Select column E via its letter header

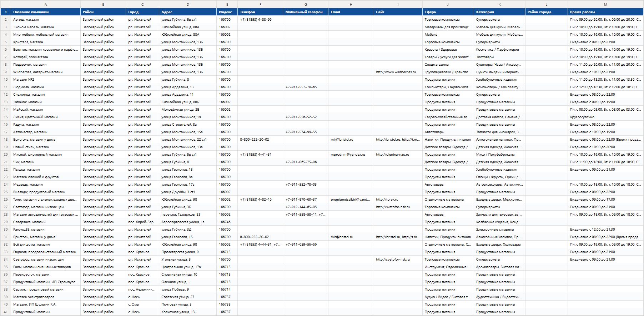click(x=227, y=4)
